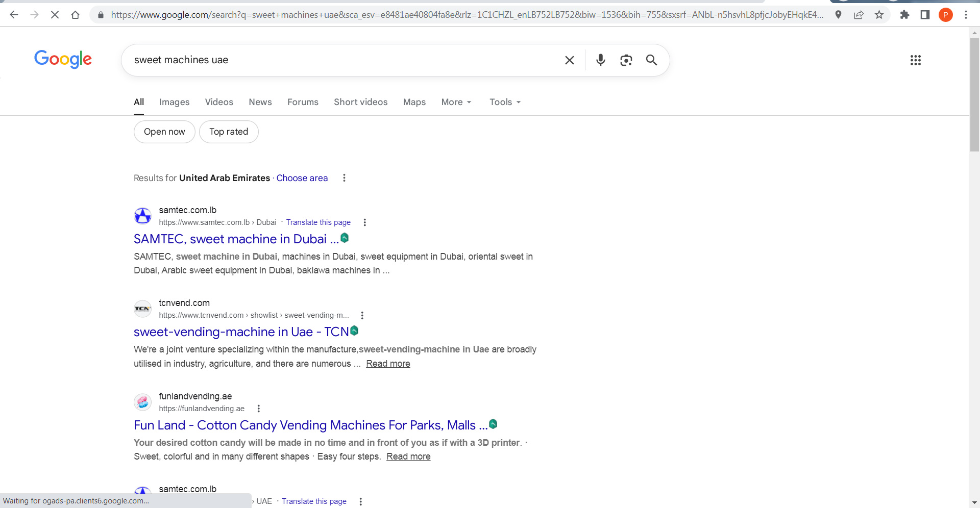This screenshot has width=980, height=508.
Task: Switch to the Videos tab
Action: [219, 102]
